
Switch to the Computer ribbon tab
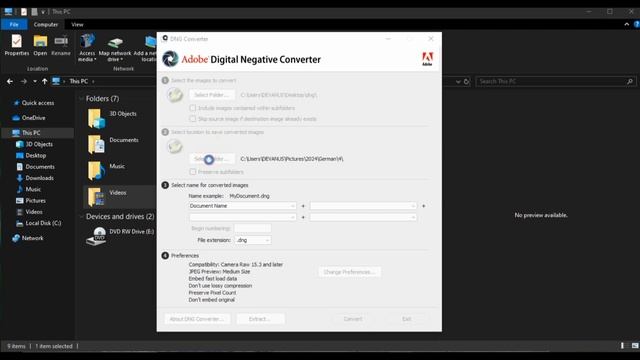point(46,24)
